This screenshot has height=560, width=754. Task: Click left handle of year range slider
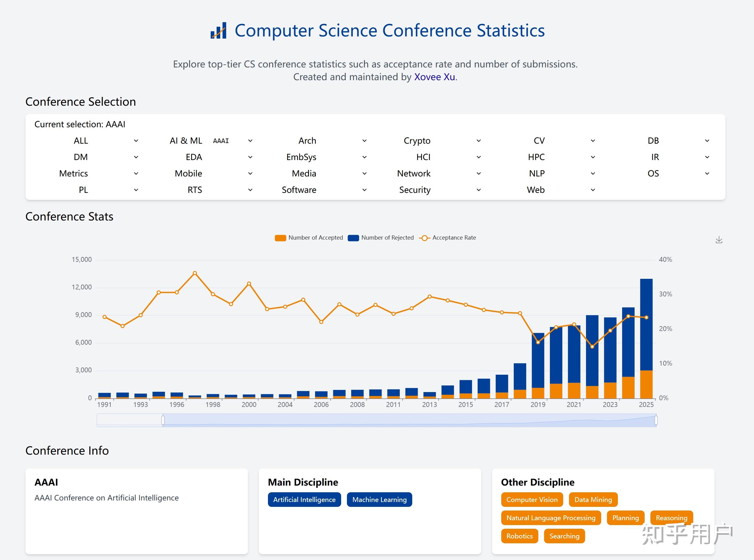[163, 420]
